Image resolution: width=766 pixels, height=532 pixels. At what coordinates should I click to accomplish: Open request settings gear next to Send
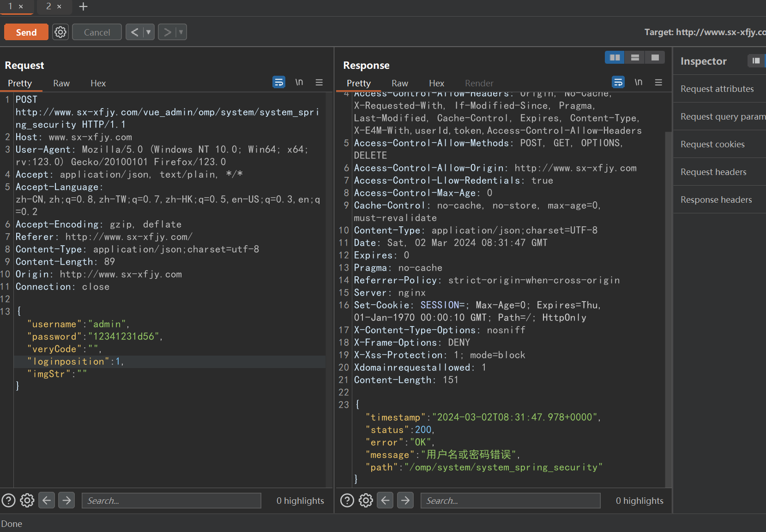point(60,32)
